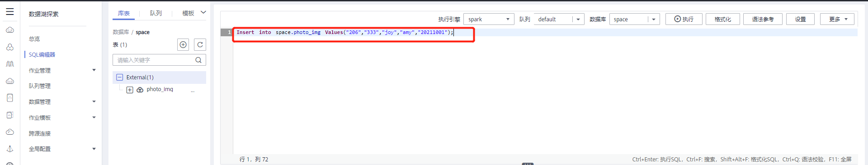The width and height of the screenshot is (868, 165).
Task: Click the second sidebar service icon
Action: (10, 47)
